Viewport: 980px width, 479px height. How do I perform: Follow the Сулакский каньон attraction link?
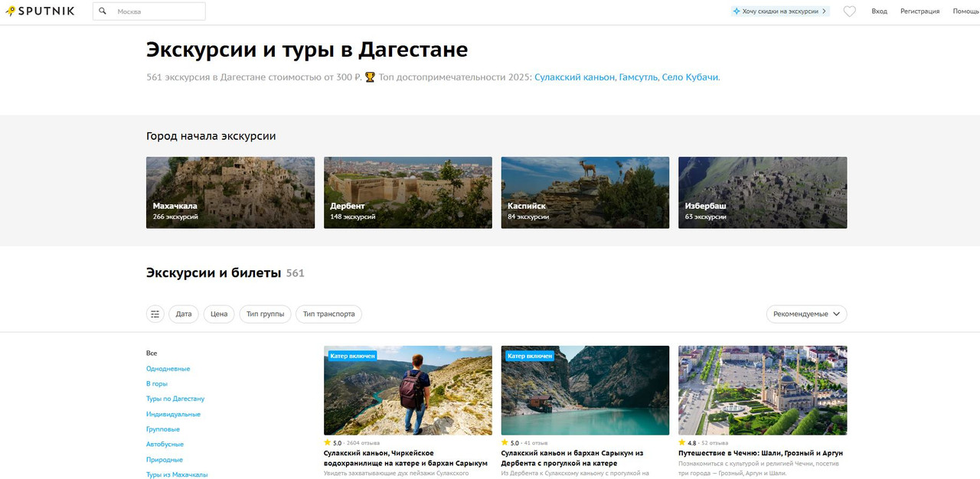[574, 77]
